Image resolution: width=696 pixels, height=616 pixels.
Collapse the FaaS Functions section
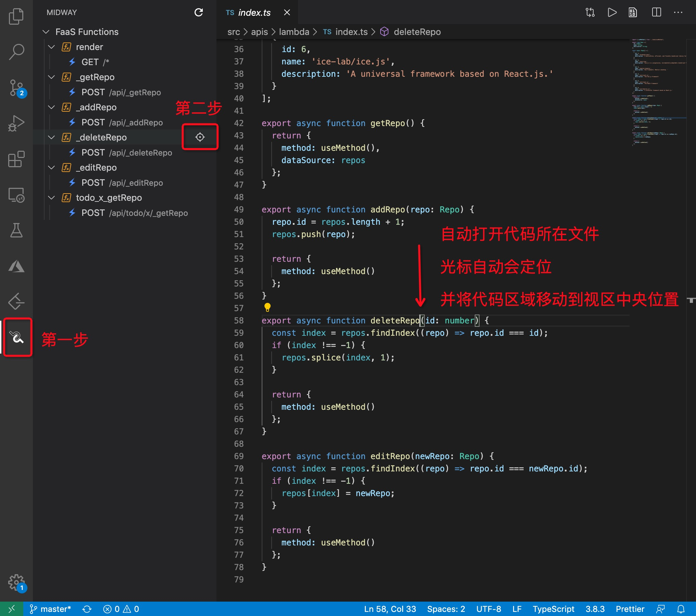[46, 32]
